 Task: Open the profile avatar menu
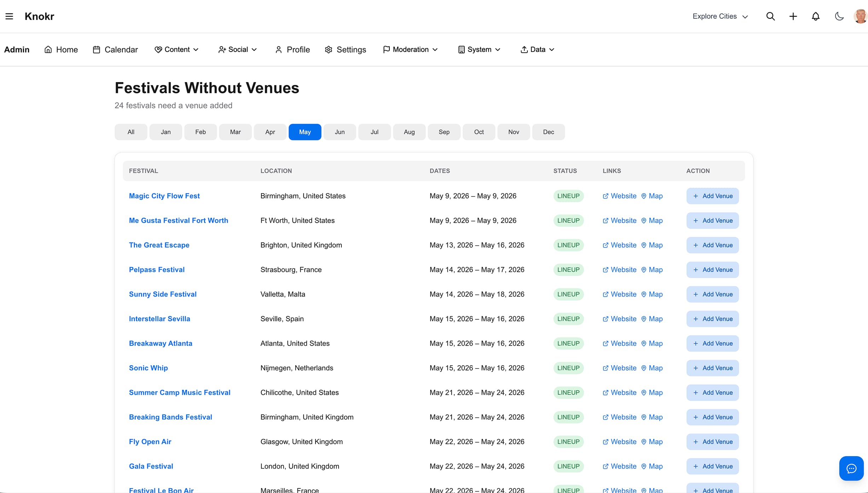click(860, 16)
